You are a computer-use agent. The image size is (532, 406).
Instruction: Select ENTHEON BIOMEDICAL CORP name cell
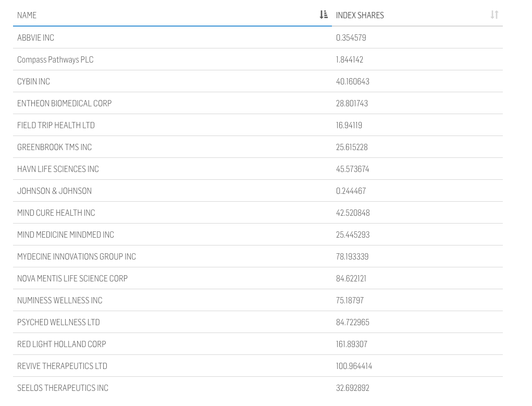pos(65,104)
